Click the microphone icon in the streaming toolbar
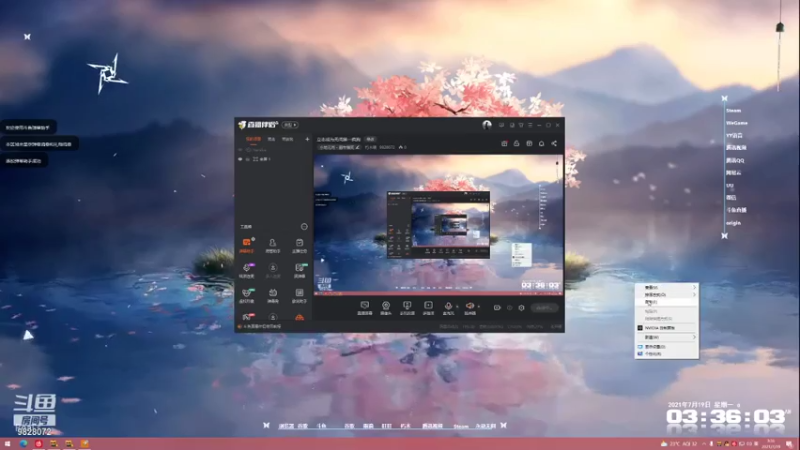This screenshot has height=450, width=800. [x=448, y=306]
